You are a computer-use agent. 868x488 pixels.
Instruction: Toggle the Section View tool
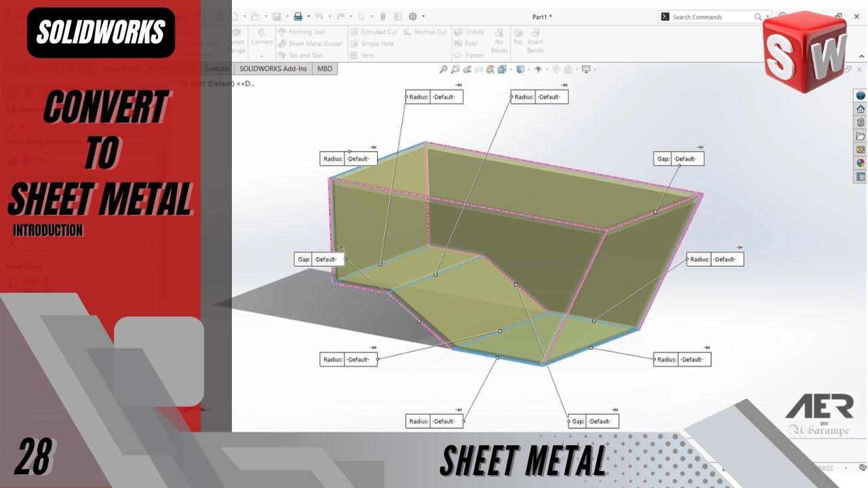[x=479, y=68]
